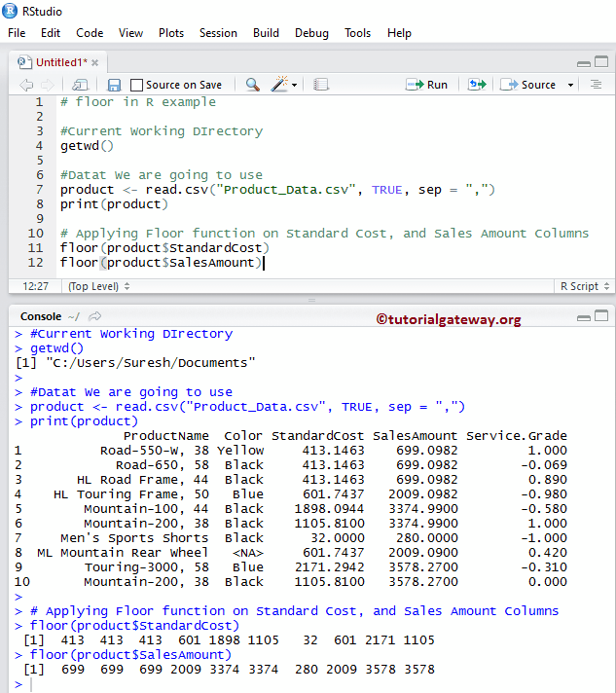Open find and replace magnifier icon
616x693 pixels.
253,85
